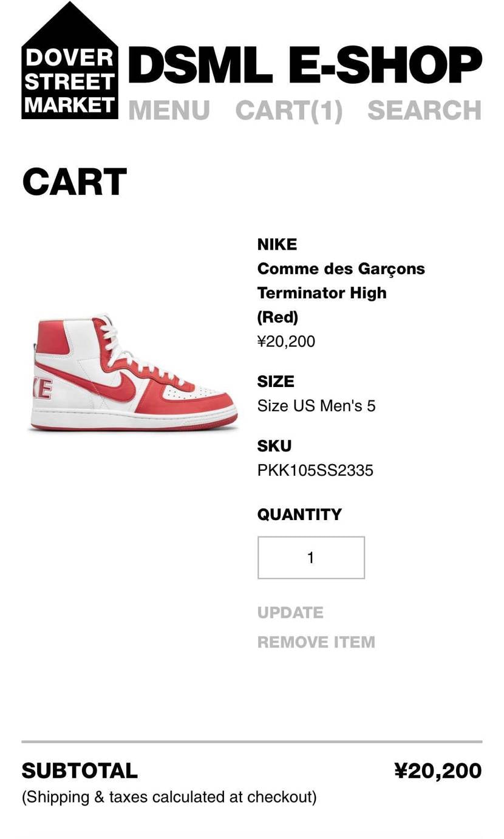Open SEARCH from the header
This screenshot has width=504, height=839.
(424, 111)
